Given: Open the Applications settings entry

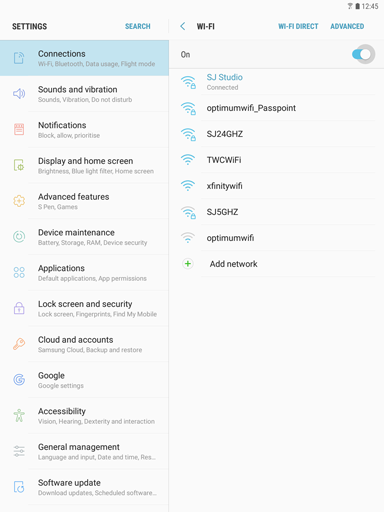Looking at the screenshot, I should [84, 273].
